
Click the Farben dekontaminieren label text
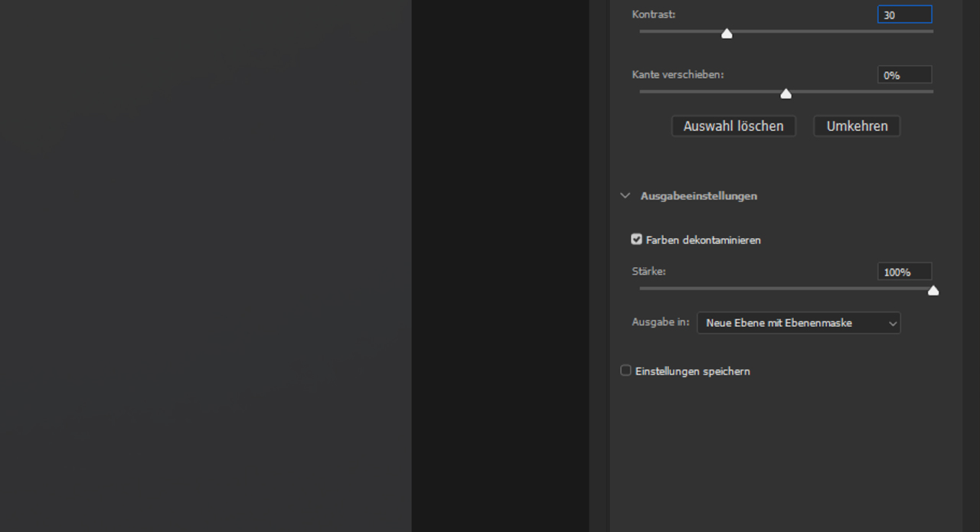[x=704, y=240]
